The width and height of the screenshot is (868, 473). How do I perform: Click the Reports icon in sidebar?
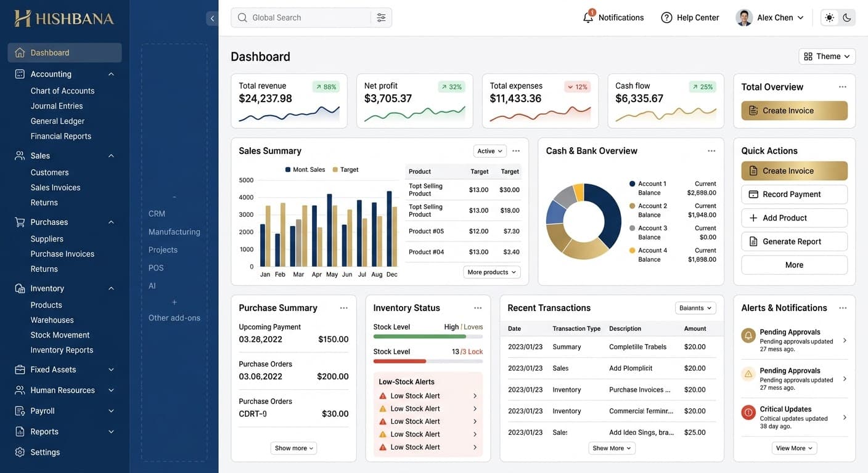pos(20,432)
